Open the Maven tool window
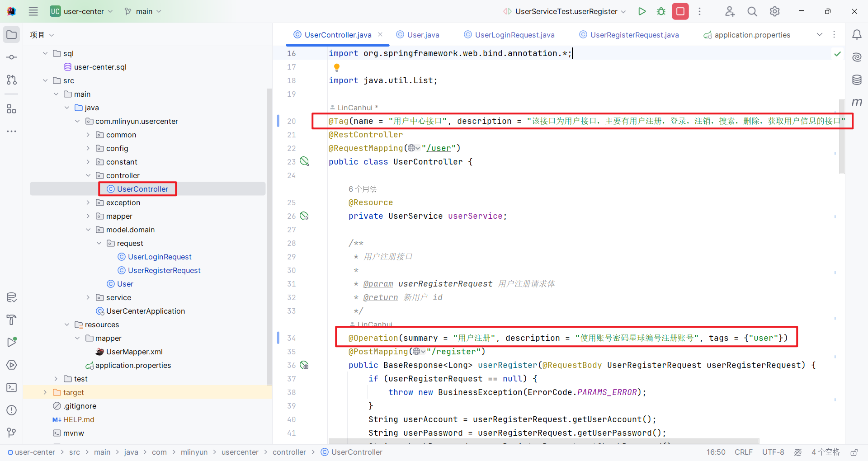This screenshot has width=868, height=461. point(856,103)
